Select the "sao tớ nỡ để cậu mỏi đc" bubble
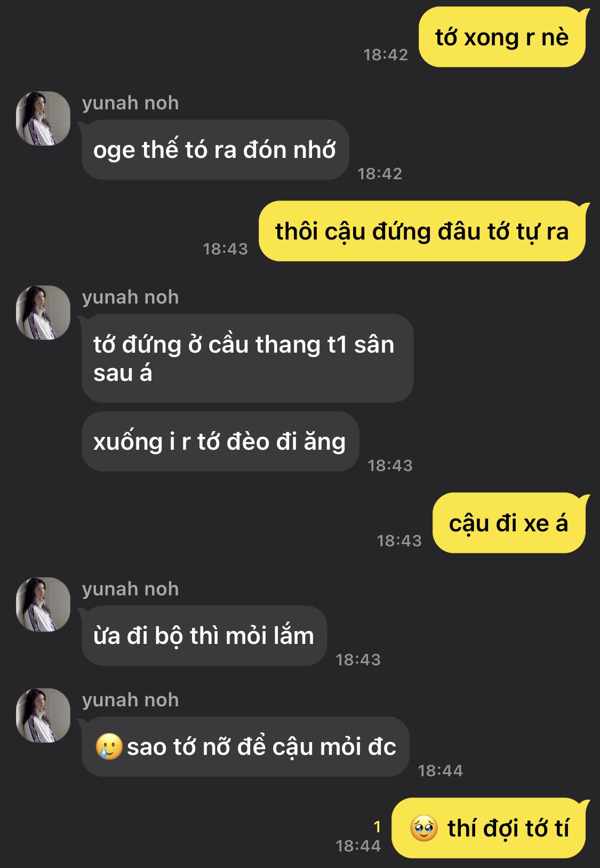The image size is (600, 868). pyautogui.click(x=245, y=746)
